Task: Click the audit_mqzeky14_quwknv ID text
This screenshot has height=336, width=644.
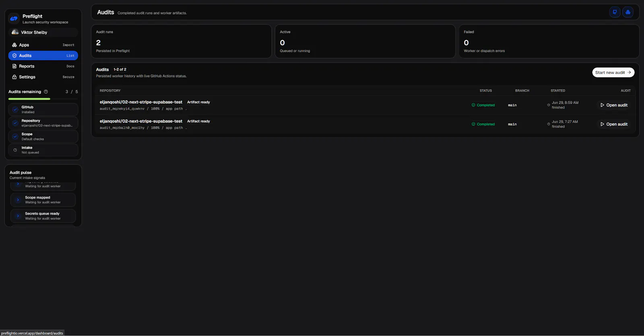Action: coord(122,109)
